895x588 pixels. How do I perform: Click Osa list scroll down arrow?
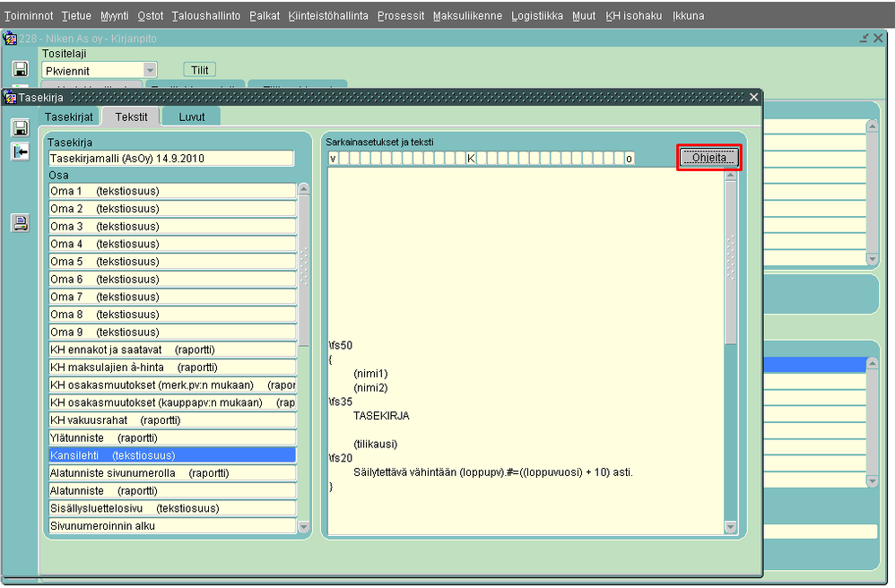click(304, 527)
